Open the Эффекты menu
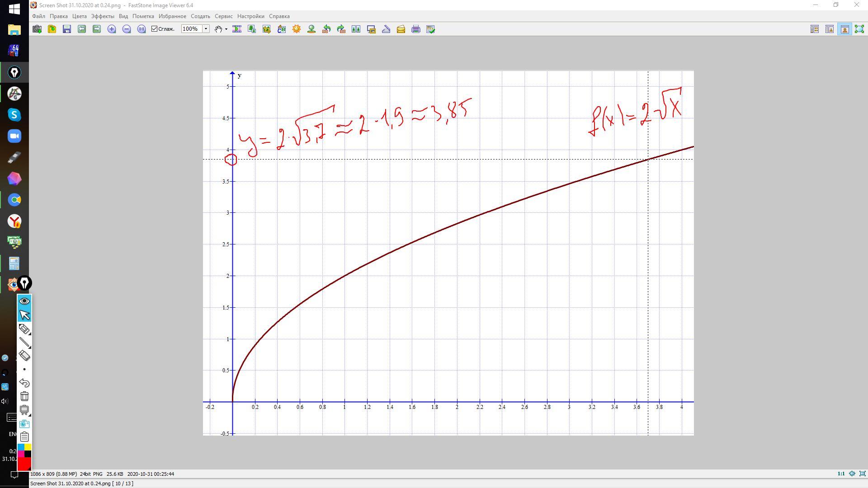Screen dimensions: 868x488 [103, 16]
